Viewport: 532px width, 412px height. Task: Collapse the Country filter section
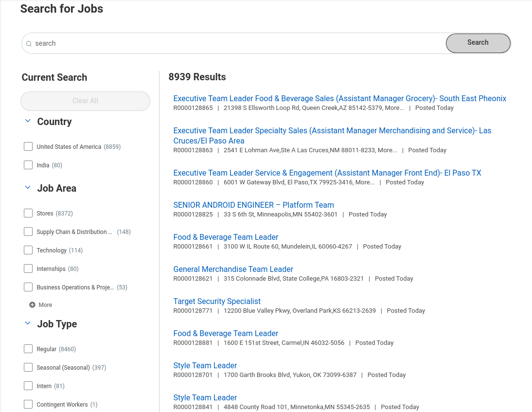pos(27,121)
